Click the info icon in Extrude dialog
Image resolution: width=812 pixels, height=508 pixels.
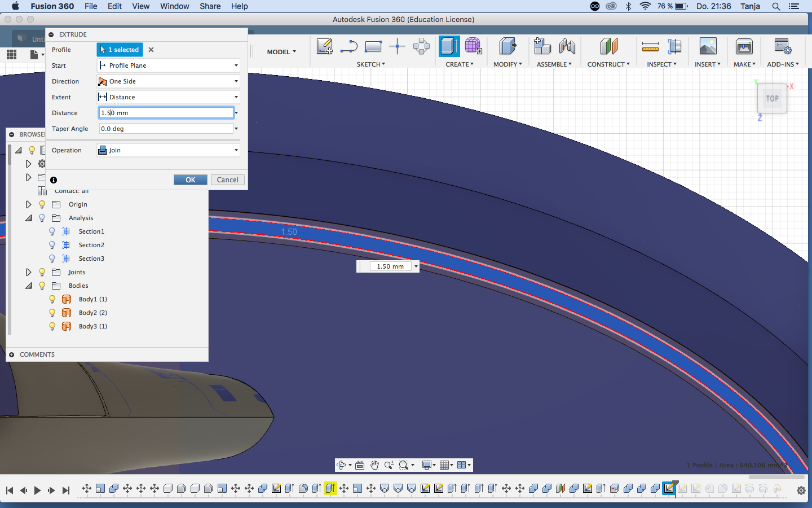click(x=54, y=180)
